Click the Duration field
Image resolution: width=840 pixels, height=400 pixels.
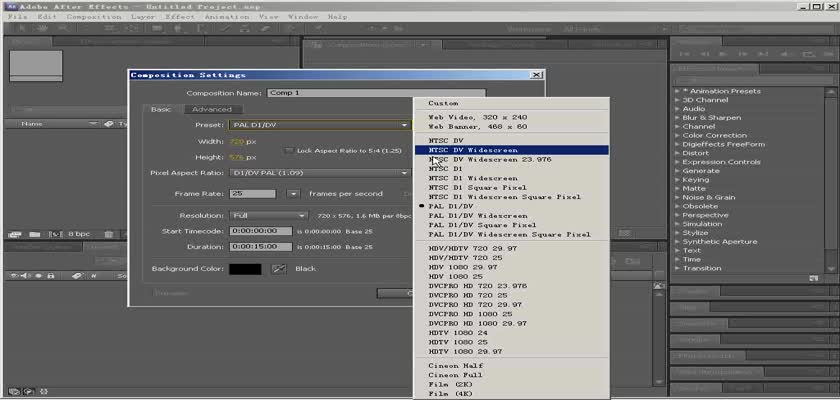261,247
